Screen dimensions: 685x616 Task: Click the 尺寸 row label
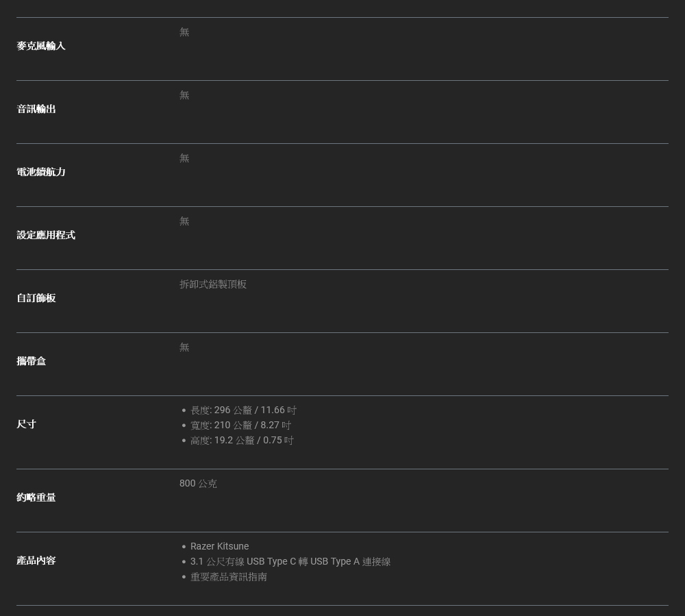point(27,424)
